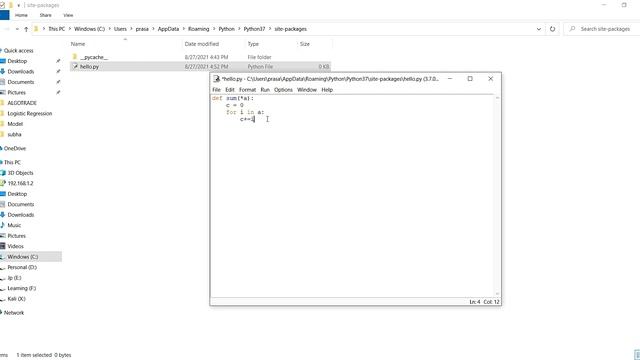The width and height of the screenshot is (640, 360).
Task: Click the 'c = 0' code line
Action: 235,105
